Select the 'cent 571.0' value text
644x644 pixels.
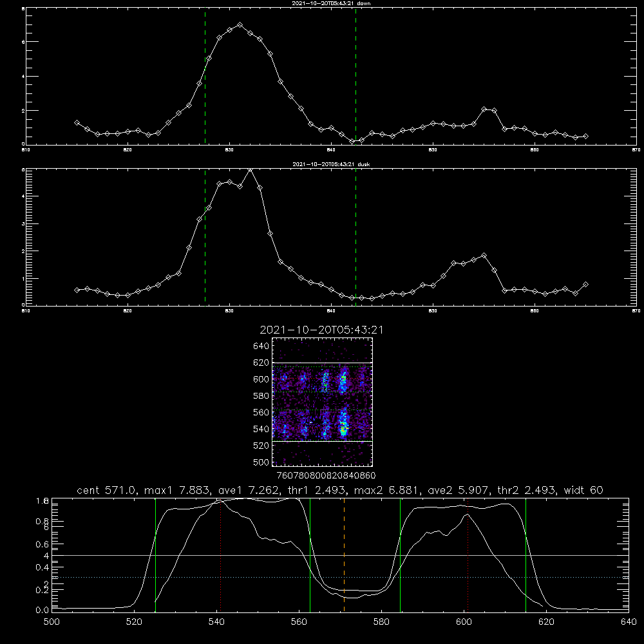pyautogui.click(x=107, y=490)
